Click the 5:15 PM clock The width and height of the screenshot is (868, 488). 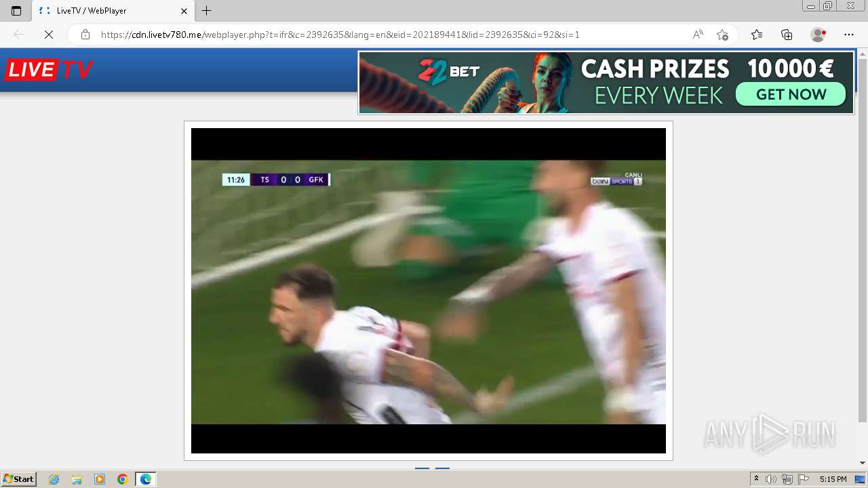click(x=833, y=479)
